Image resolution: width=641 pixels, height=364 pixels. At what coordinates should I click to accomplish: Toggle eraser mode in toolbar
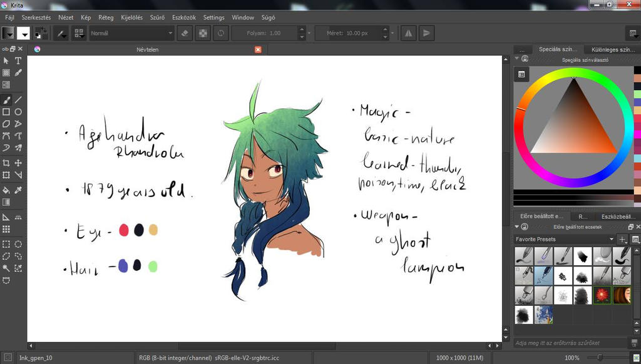click(185, 33)
